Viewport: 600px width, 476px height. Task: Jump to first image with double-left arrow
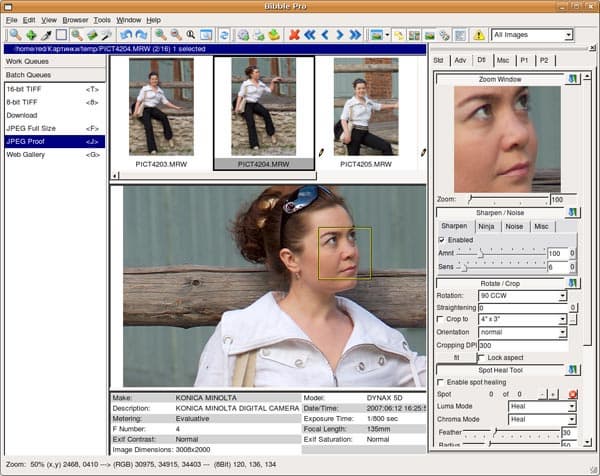[310, 35]
